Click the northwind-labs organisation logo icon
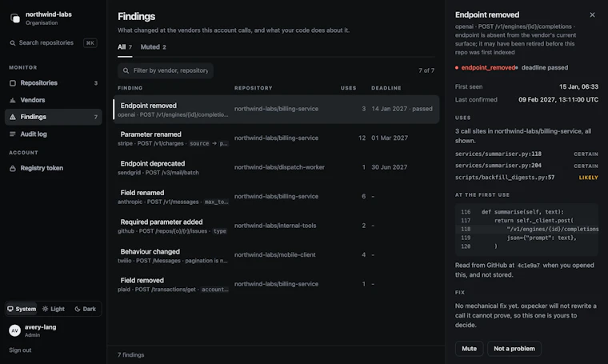 [x=15, y=18]
